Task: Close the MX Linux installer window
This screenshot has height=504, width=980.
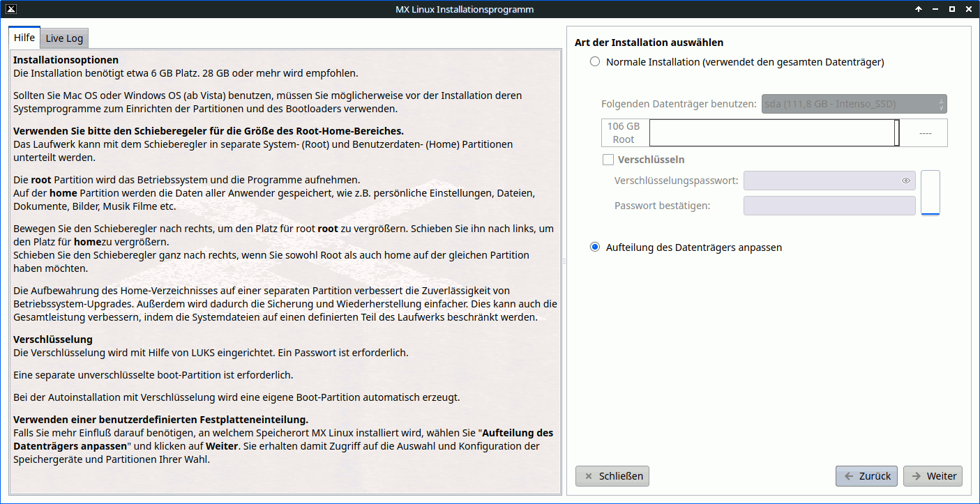Action: coord(969,9)
